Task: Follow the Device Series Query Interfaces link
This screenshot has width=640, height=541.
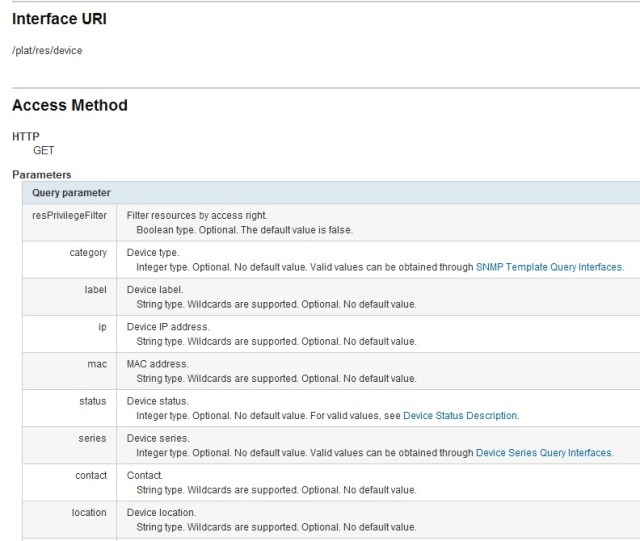Action: click(544, 453)
